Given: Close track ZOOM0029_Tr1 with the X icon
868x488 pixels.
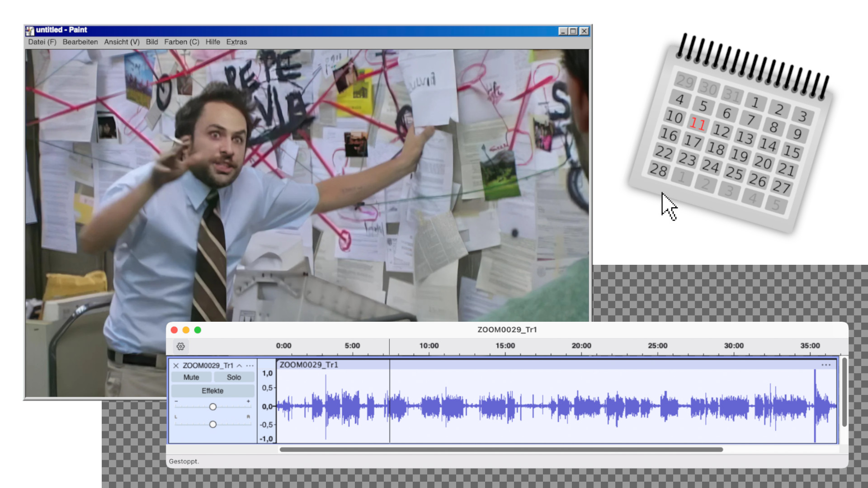Looking at the screenshot, I should point(176,366).
